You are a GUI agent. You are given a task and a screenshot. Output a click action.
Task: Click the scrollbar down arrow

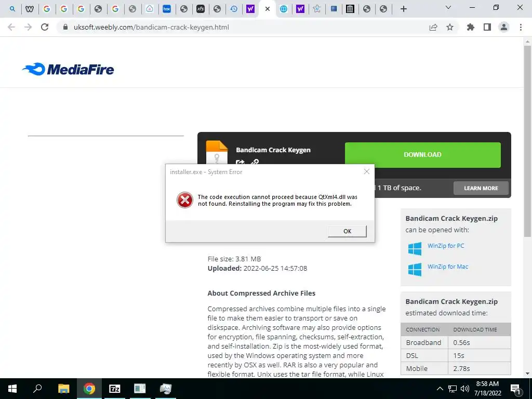point(527,374)
